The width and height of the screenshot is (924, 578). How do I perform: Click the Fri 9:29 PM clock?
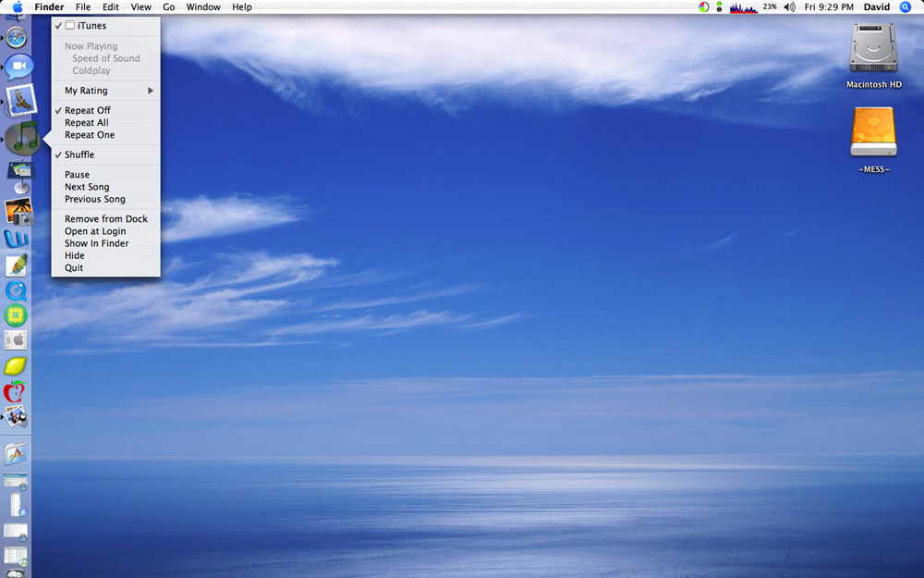[829, 7]
